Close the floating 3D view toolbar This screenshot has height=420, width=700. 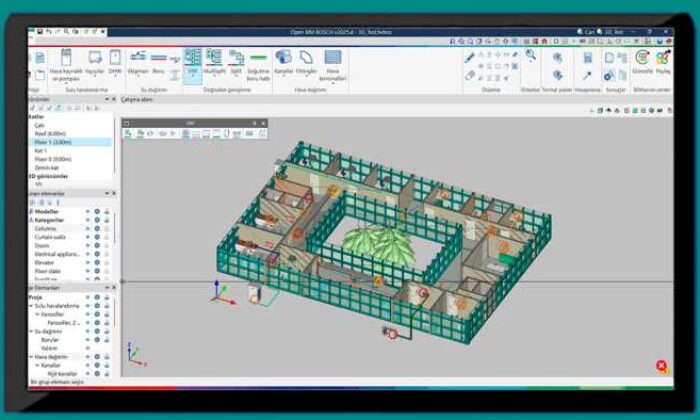[263, 123]
